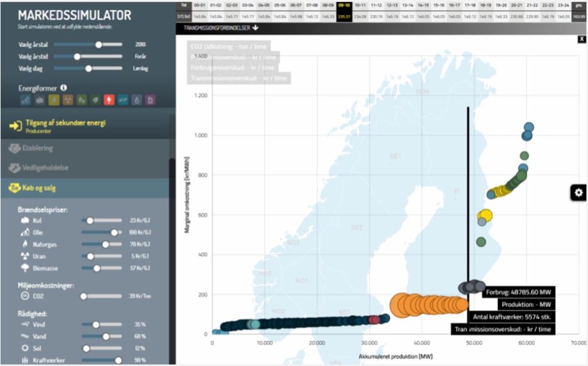This screenshot has height=366, width=588.
Task: Toggle the coal cloud energy form icon
Action: point(39,100)
